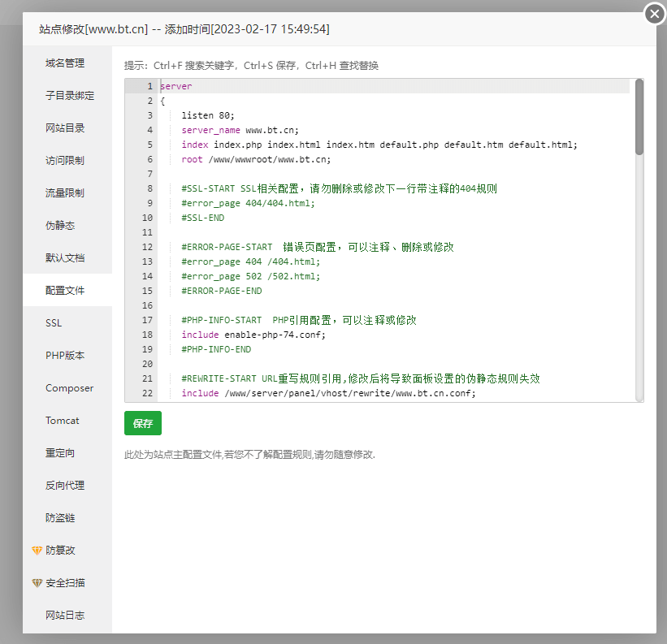Click the code editor vertical scrollbar
The width and height of the screenshot is (667, 644).
click(639, 118)
